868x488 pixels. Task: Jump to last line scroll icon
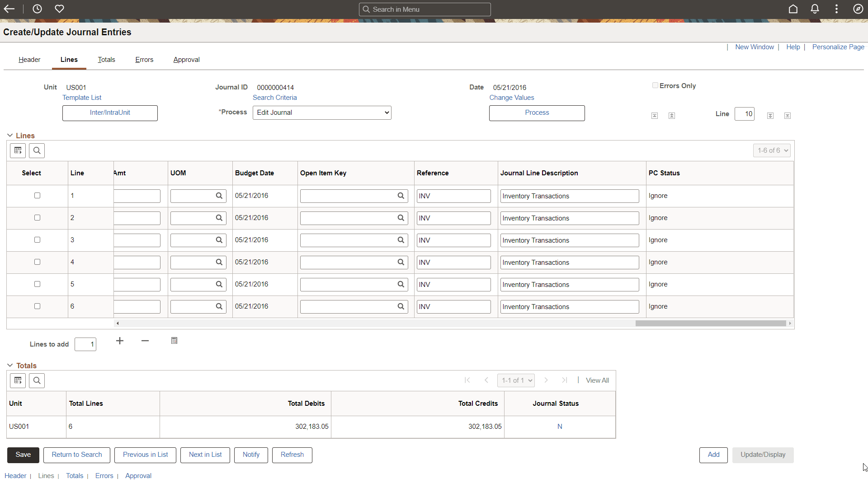point(788,116)
